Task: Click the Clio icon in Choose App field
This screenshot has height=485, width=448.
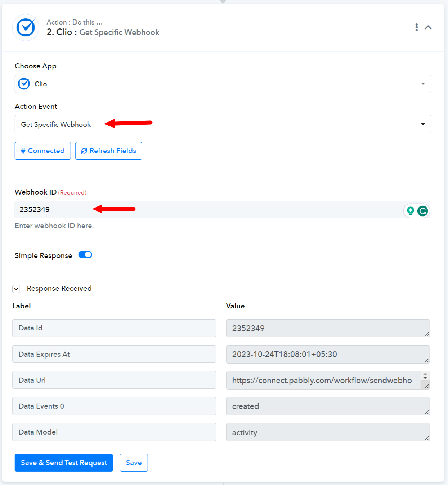Action: (x=24, y=84)
